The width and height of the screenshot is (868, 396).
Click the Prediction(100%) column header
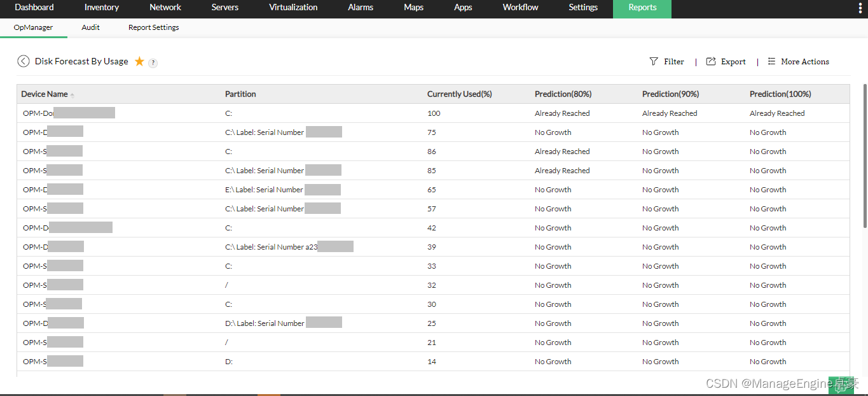780,94
